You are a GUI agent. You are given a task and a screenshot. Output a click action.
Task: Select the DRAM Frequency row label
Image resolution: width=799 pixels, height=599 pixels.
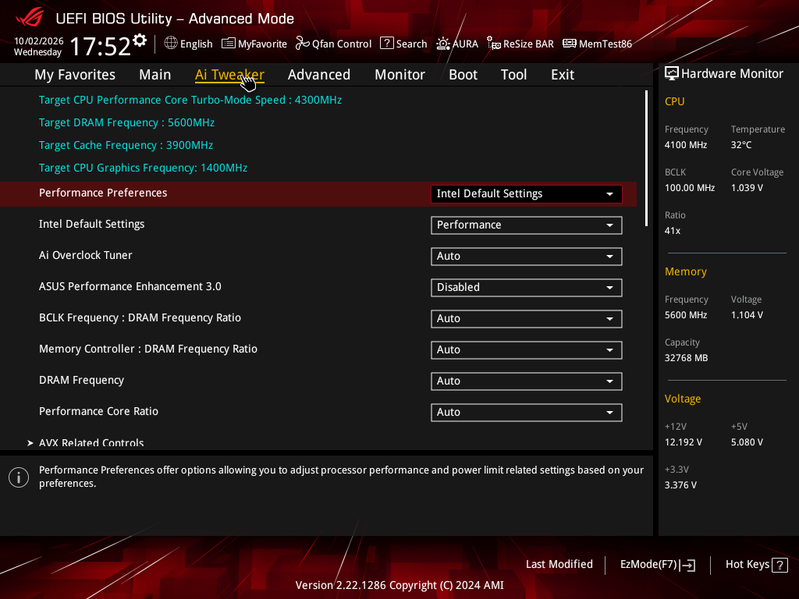[x=82, y=380]
